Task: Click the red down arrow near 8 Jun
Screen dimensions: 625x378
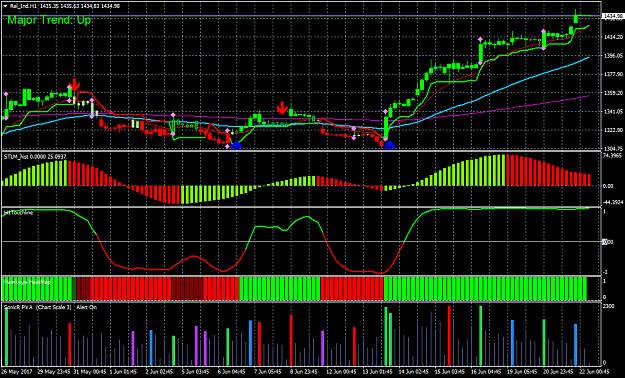Action: [282, 108]
